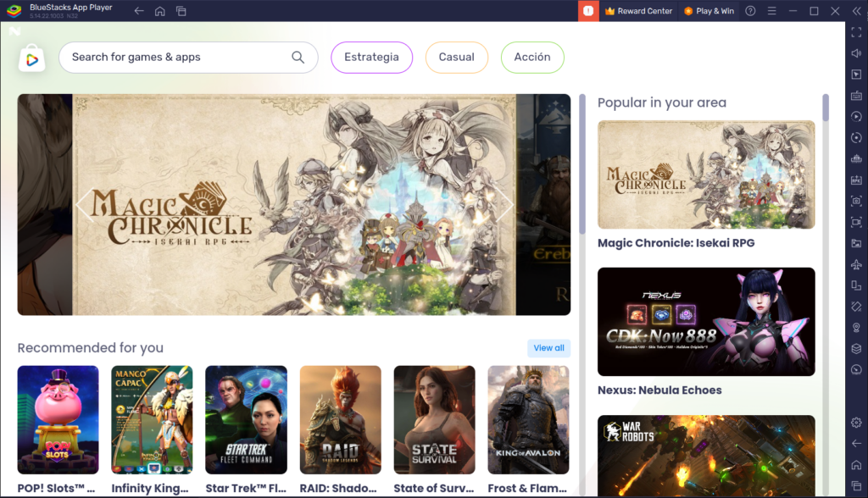
Task: Show previous banner with left carousel arrow
Action: click(85, 205)
